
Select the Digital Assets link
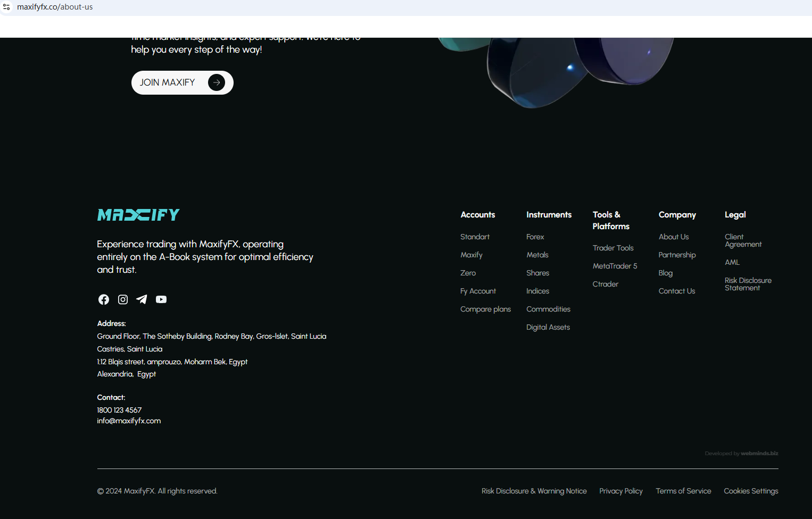pyautogui.click(x=548, y=327)
